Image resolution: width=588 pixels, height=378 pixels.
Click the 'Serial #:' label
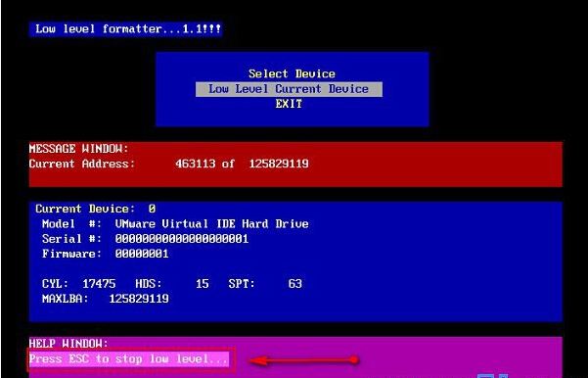(71, 239)
